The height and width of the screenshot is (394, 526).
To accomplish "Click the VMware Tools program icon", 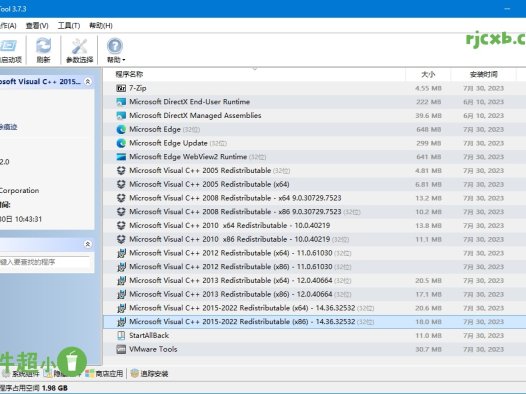I will tap(121, 349).
